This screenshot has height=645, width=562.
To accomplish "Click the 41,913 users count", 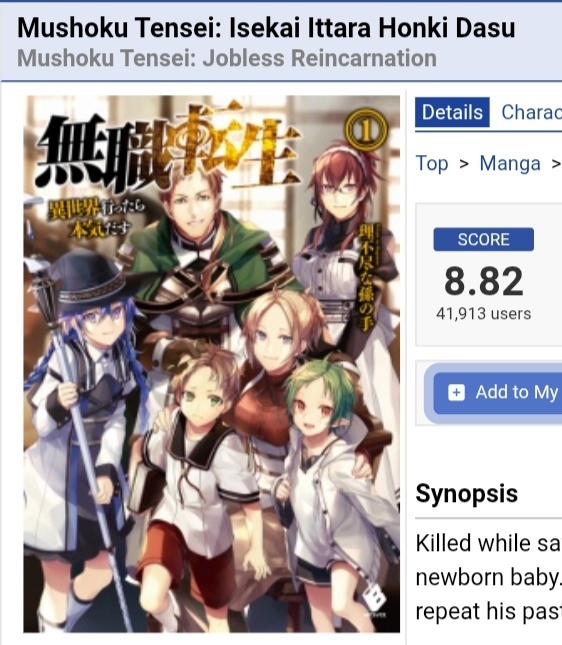I will (483, 314).
